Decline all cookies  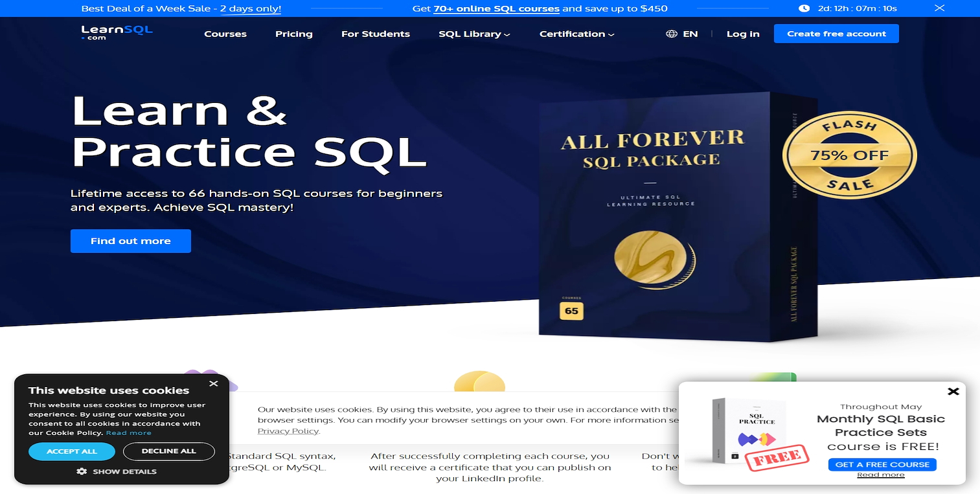(x=169, y=451)
